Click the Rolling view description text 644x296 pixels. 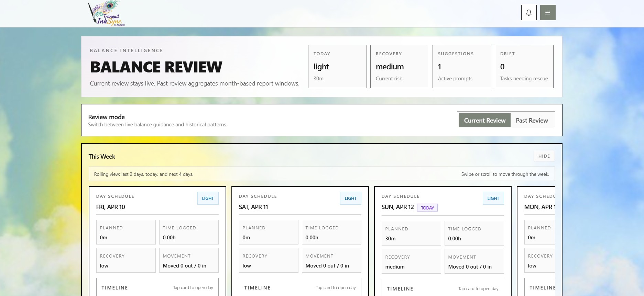click(x=144, y=174)
